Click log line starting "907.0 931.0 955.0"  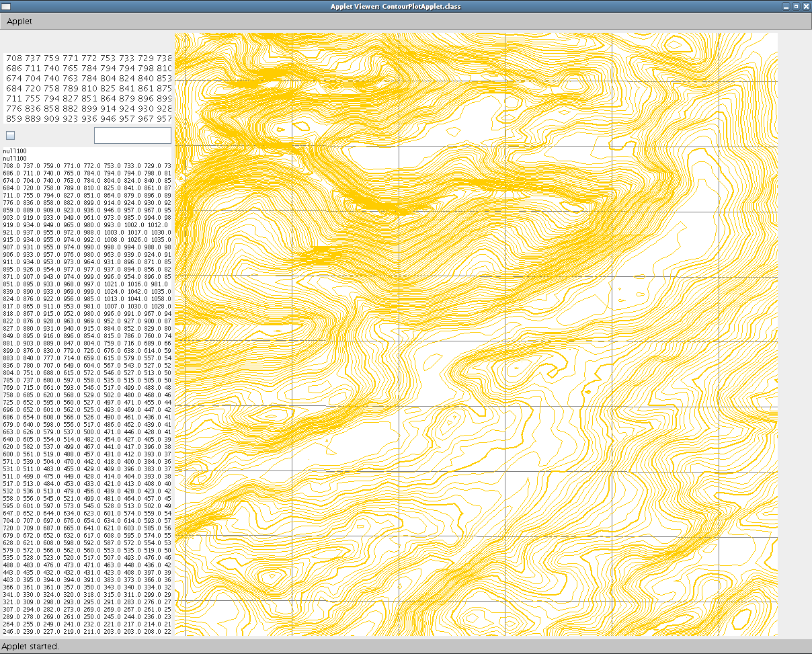pos(87,247)
